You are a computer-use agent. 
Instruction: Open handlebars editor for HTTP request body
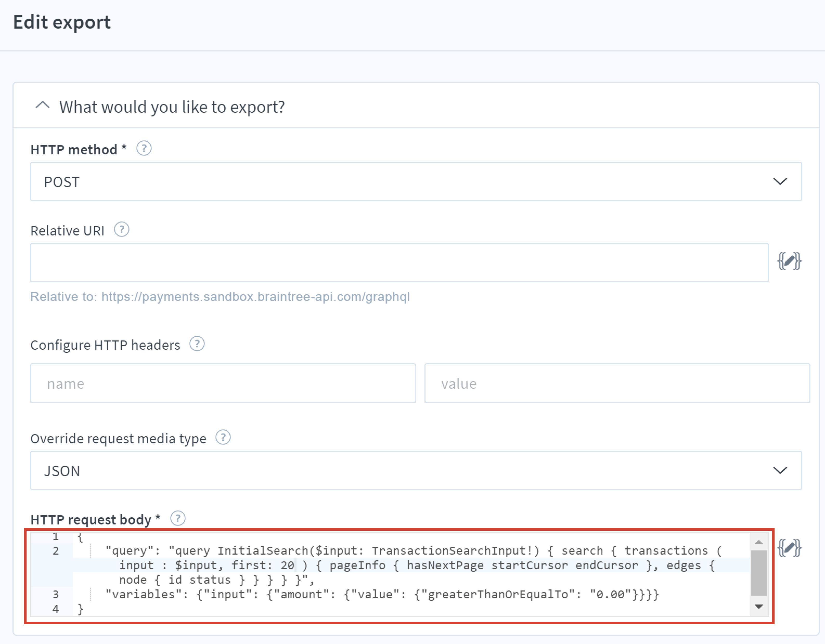789,548
